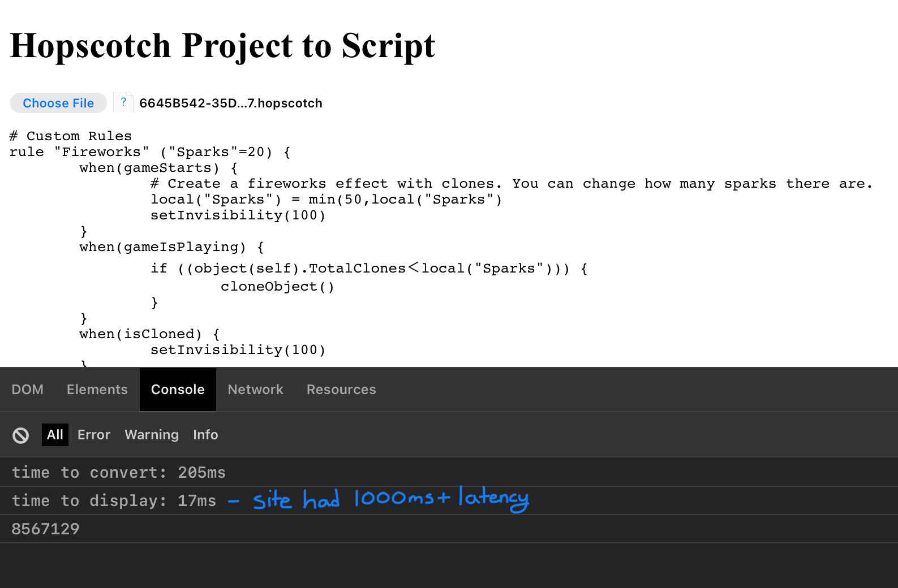The width and height of the screenshot is (898, 588).
Task: Open the Resources tab
Action: [341, 390]
